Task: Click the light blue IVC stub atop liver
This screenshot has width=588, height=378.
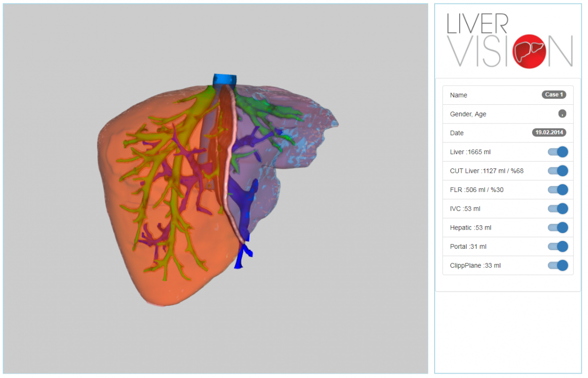Action: coord(224,79)
